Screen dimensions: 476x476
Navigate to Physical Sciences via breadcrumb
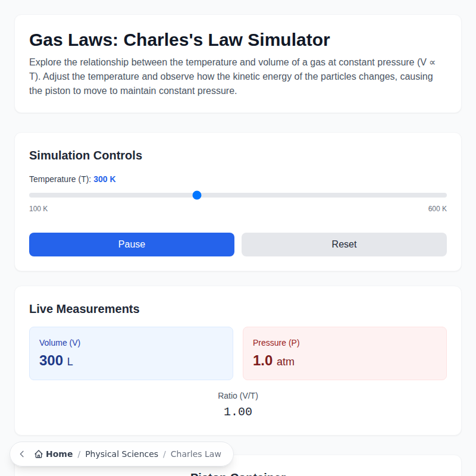(121, 453)
